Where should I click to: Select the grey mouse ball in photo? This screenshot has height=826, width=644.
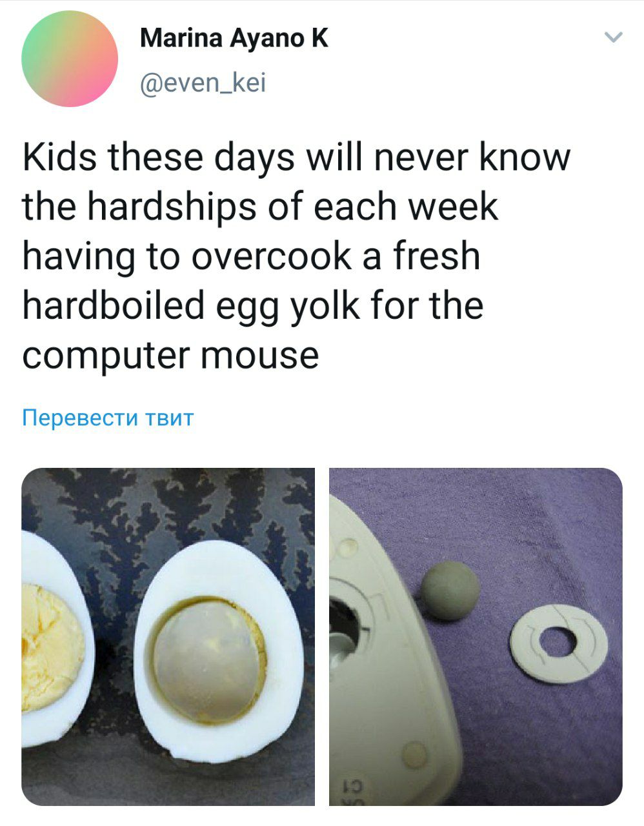pos(450,590)
